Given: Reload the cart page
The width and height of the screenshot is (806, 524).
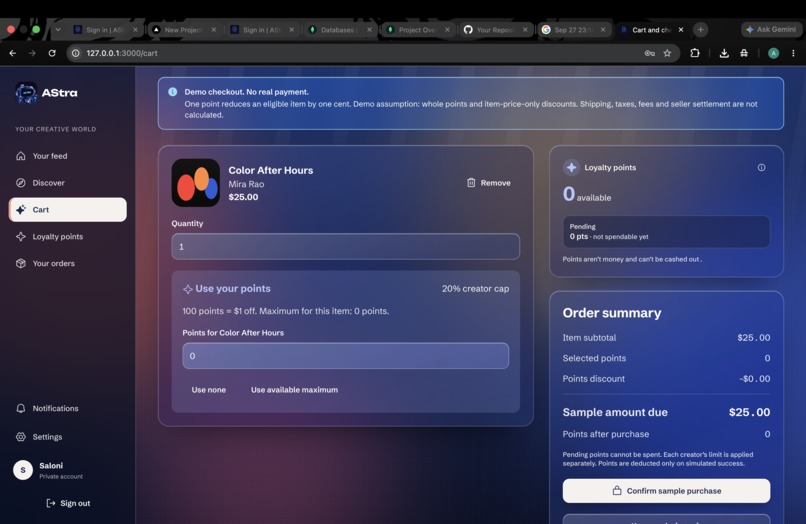Looking at the screenshot, I should point(52,53).
